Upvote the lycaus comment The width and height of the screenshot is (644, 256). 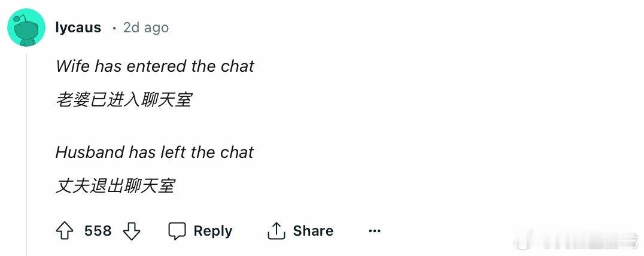click(65, 231)
